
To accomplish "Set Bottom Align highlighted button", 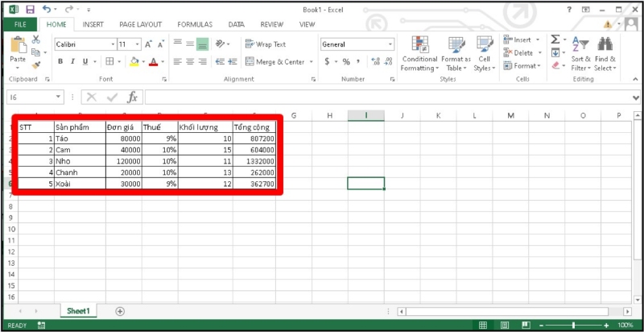I will (x=203, y=44).
